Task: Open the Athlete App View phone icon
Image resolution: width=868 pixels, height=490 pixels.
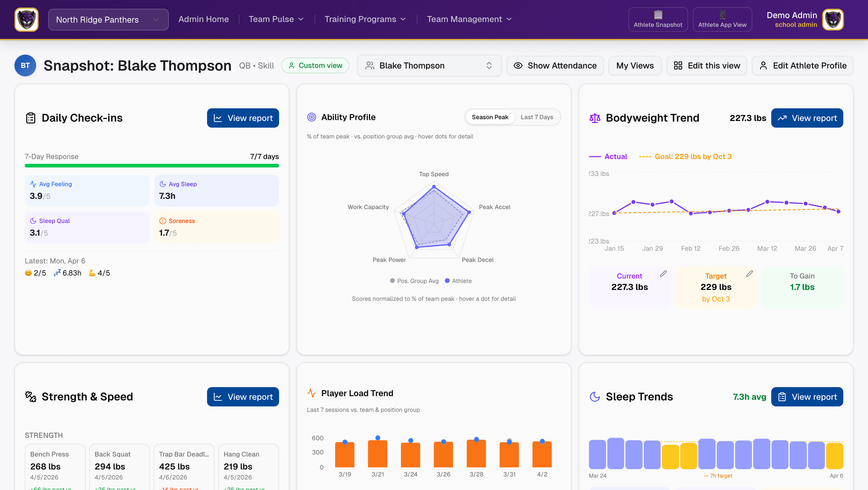Action: click(x=722, y=15)
